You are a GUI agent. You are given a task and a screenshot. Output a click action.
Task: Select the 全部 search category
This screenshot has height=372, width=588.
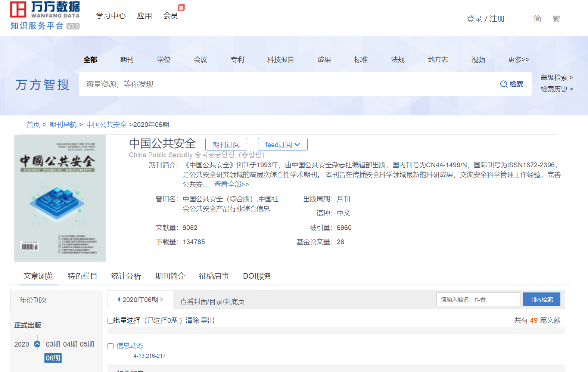coord(90,60)
